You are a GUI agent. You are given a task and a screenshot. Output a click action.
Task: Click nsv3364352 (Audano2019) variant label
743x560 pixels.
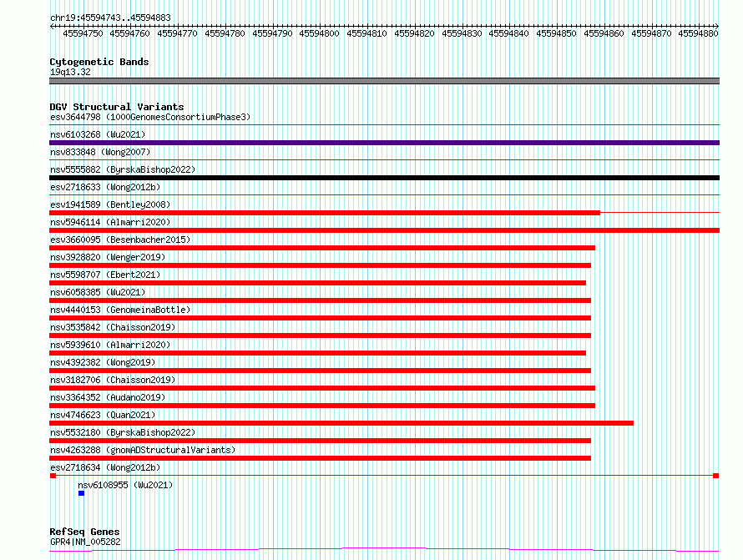(x=108, y=397)
